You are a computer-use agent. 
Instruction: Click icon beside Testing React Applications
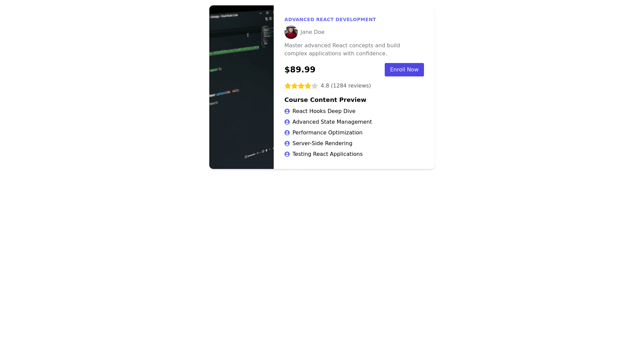pos(287,154)
